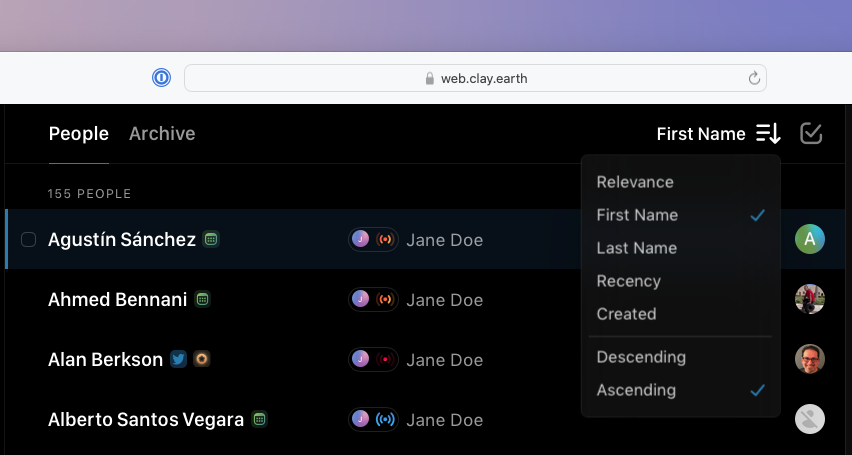Screen dimensions: 852x455
Task: Open the First Name sort dropdown
Action: coord(701,133)
